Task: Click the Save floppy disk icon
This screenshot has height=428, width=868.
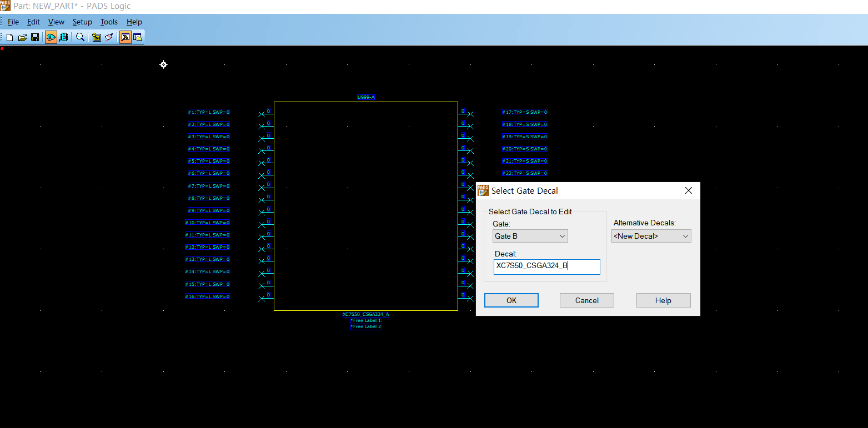Action: tap(35, 37)
